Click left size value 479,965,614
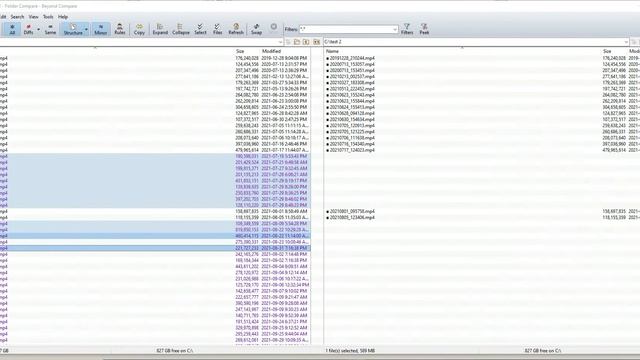640x360 pixels. 247,150
